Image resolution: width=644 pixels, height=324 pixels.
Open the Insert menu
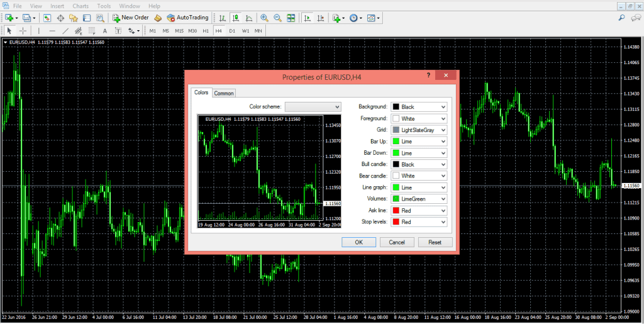[x=57, y=6]
